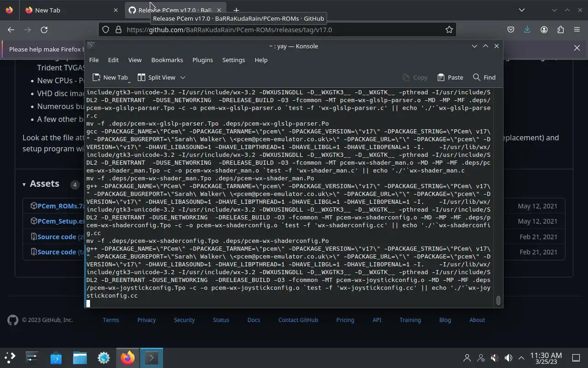Open the Terms footer link
The width and height of the screenshot is (588, 368).
point(111,320)
